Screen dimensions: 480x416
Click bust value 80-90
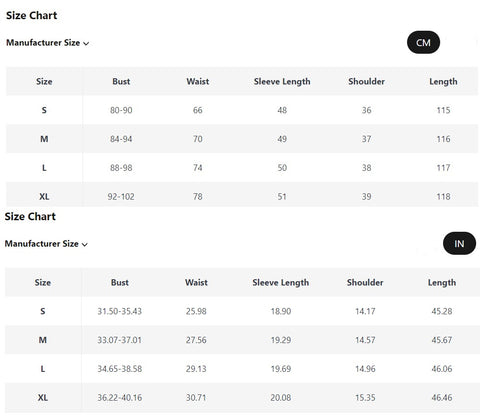pyautogui.click(x=121, y=110)
